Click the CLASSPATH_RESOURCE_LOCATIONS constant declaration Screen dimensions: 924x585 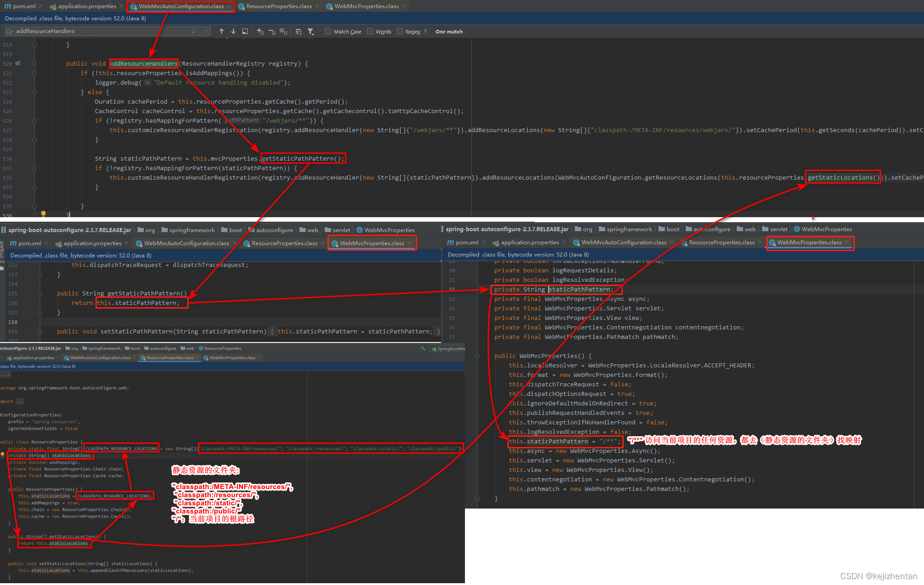tap(122, 448)
